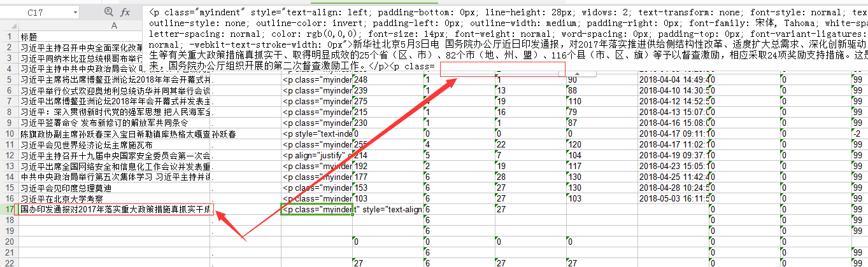868x267 pixels.
Task: Click the Name Box showing C17
Action: click(x=38, y=13)
